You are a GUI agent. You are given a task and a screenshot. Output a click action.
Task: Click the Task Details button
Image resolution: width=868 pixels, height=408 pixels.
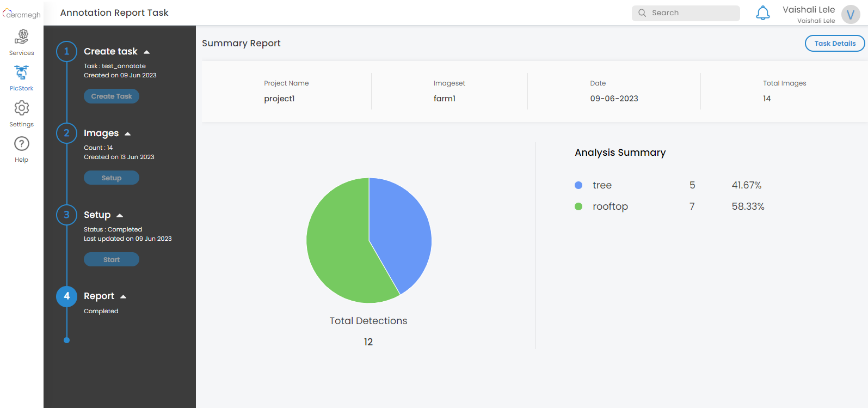point(834,44)
